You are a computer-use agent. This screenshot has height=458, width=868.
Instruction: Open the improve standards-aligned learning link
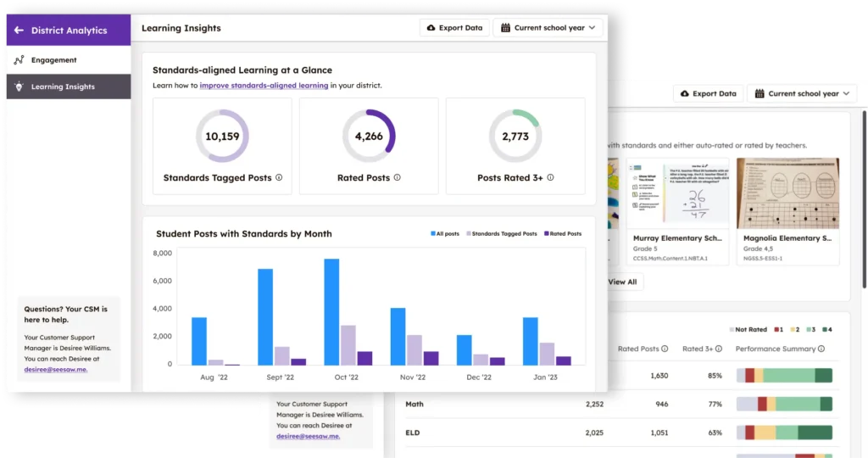pos(264,86)
